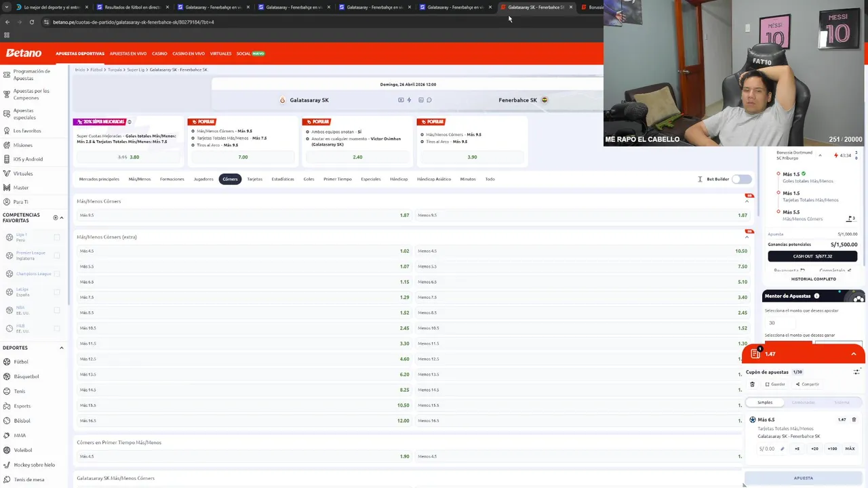Collapse Competencias Favoritas section

(x=62, y=218)
